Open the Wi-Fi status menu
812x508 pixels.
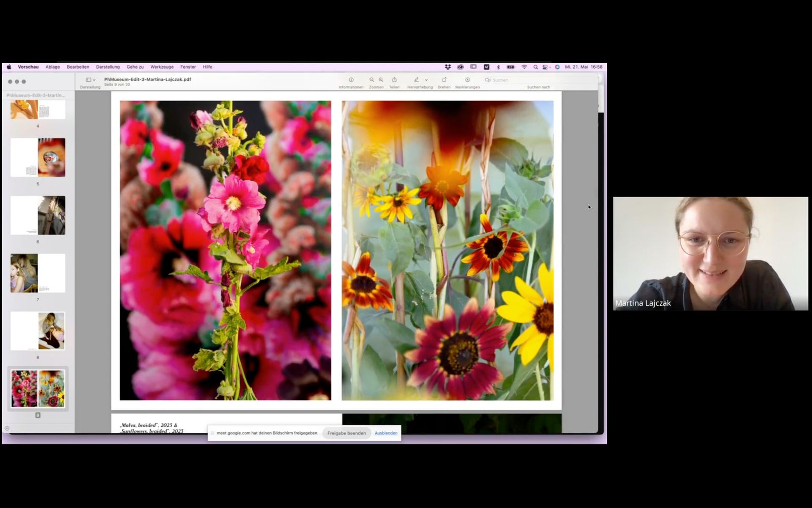[524, 67]
